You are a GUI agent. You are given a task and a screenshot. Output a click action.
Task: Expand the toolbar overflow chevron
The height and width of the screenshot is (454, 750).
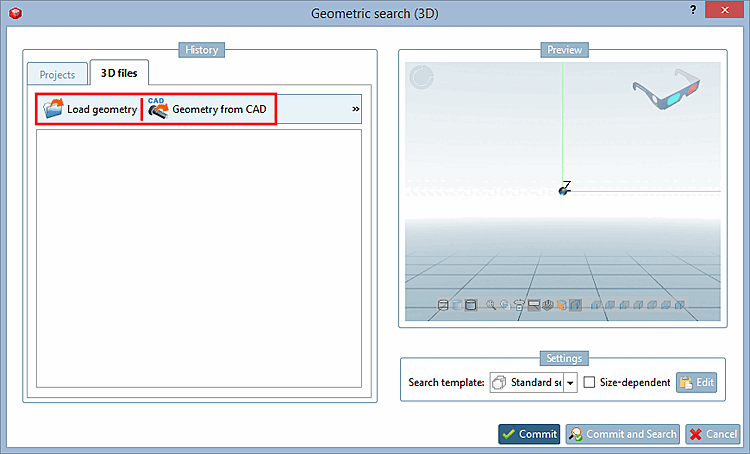[x=355, y=109]
